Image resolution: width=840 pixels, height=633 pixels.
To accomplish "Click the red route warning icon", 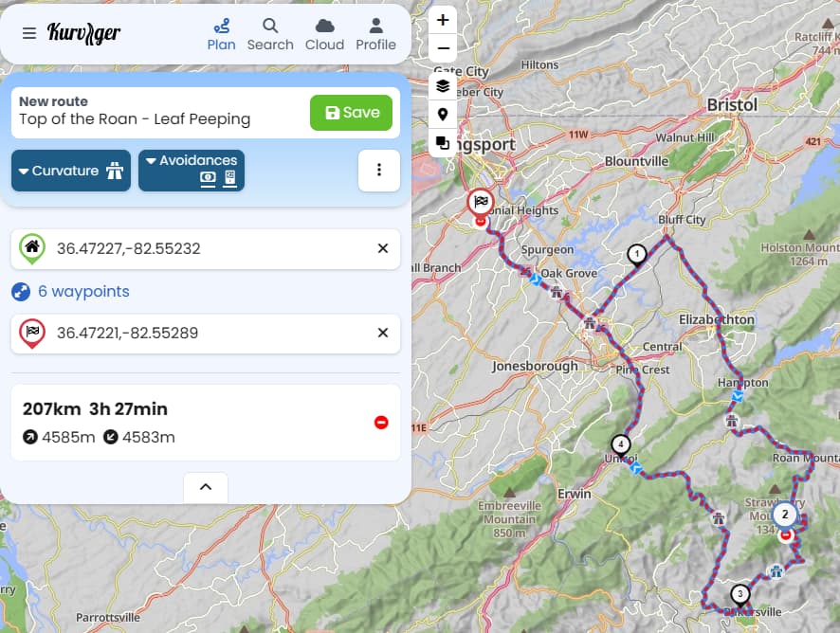I will coord(381,423).
